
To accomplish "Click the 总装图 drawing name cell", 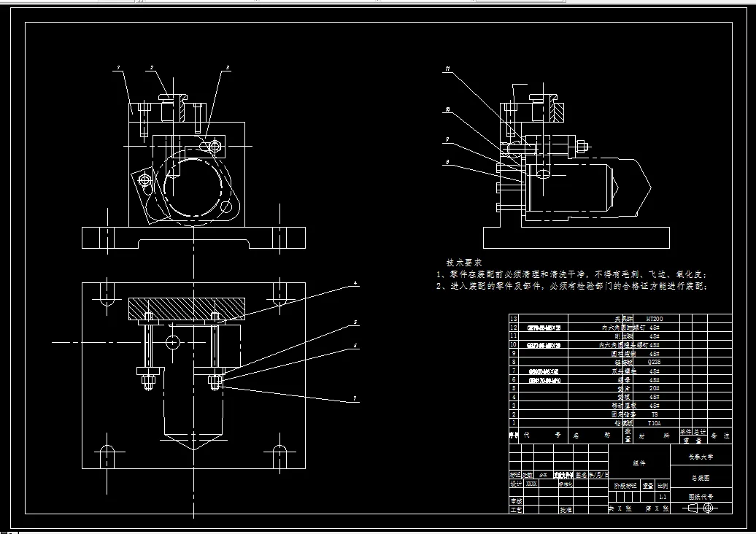I will pyautogui.click(x=701, y=478).
